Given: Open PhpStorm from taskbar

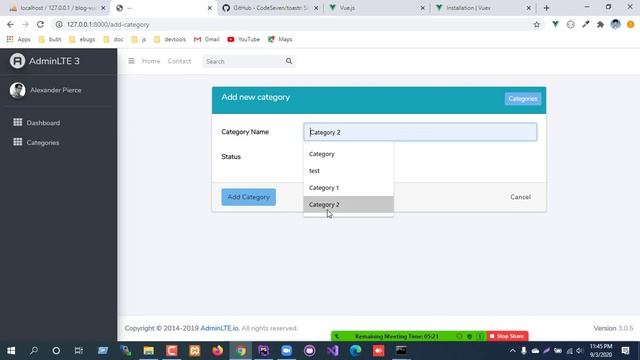Looking at the screenshot, I should [x=264, y=351].
